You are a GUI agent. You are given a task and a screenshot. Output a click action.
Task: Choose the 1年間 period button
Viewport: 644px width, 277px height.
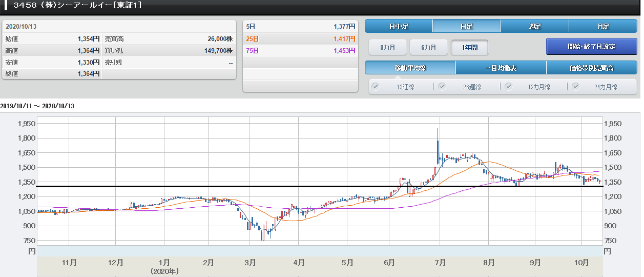[470, 47]
